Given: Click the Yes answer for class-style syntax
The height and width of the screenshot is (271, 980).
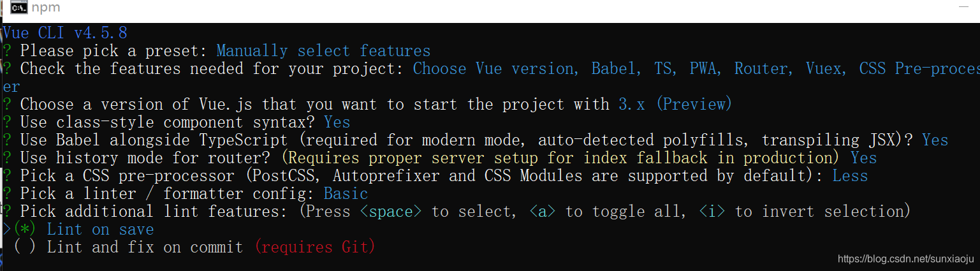Looking at the screenshot, I should point(337,122).
